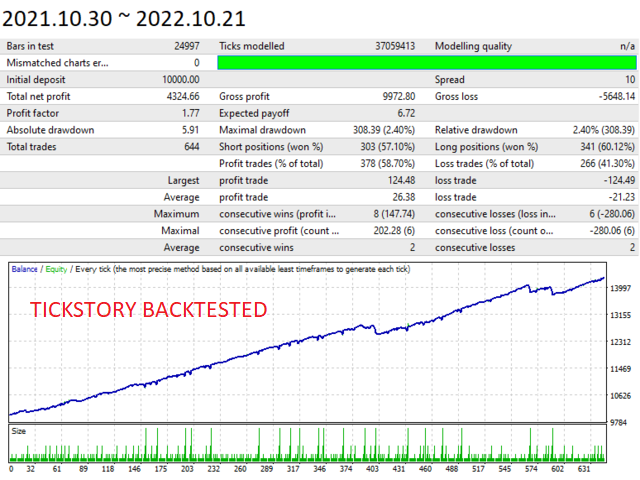The height and width of the screenshot is (480, 640).
Task: Click trade number 403 on x-axis
Action: [x=372, y=469]
